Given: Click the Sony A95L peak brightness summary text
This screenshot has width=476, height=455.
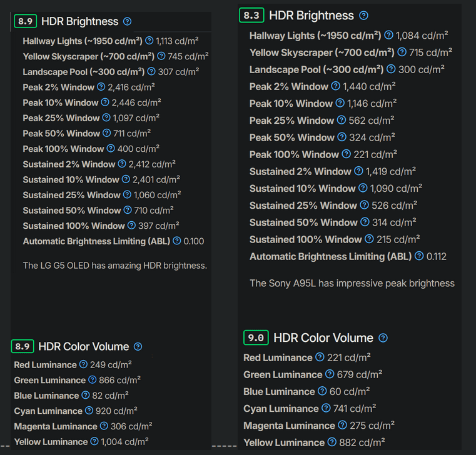Looking at the screenshot, I should (352, 283).
